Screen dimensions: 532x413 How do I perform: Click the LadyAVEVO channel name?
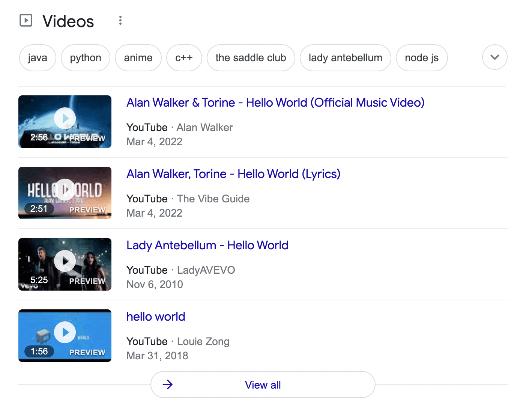[x=206, y=270]
